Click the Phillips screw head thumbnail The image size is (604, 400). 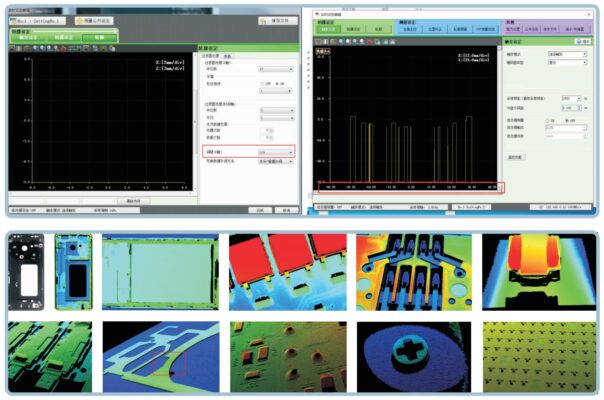(x=414, y=357)
